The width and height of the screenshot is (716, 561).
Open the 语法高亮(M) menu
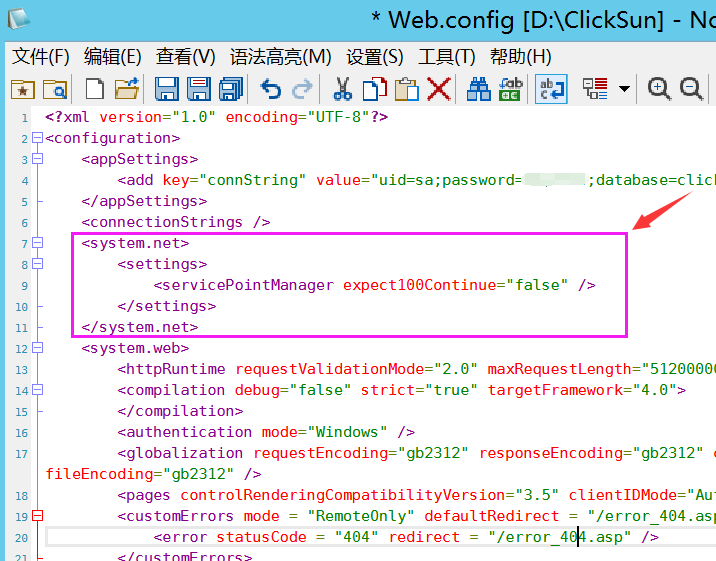pos(280,57)
